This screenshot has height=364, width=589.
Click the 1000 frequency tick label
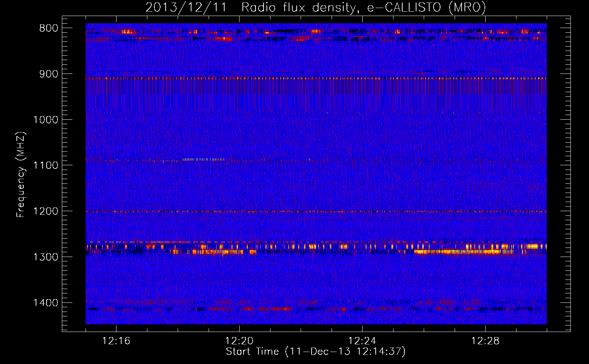coord(46,120)
